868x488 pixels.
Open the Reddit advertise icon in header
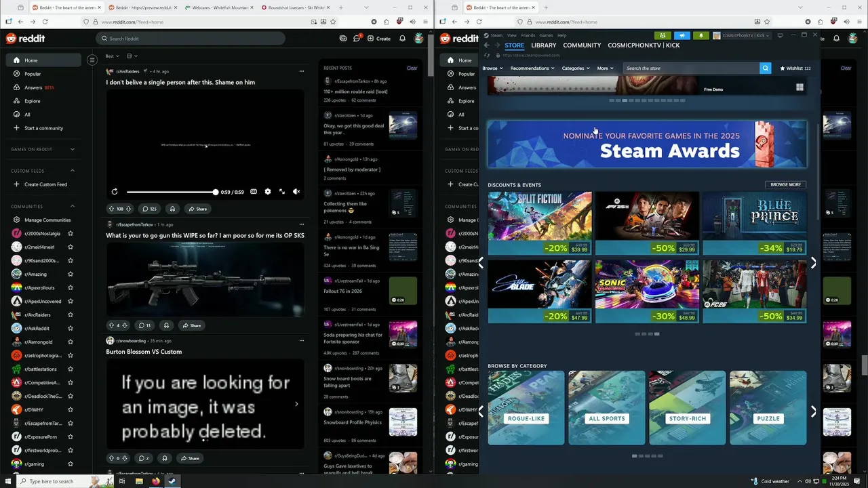[x=343, y=39]
